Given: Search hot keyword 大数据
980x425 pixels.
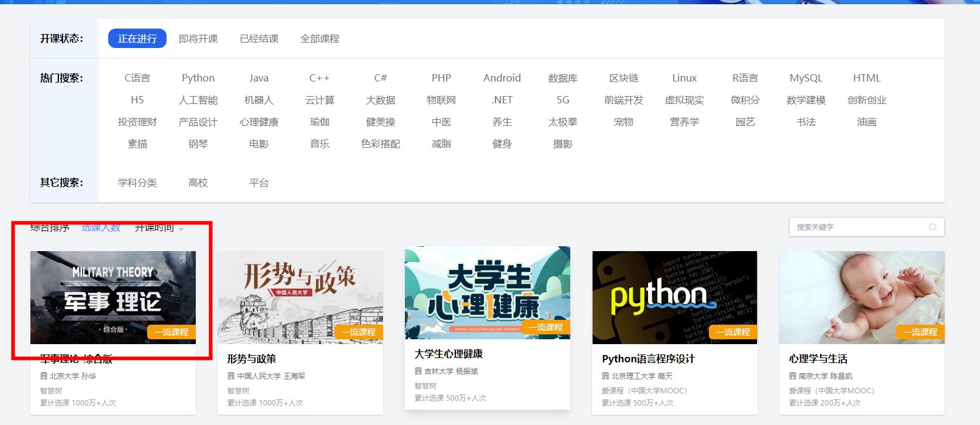Looking at the screenshot, I should (381, 100).
